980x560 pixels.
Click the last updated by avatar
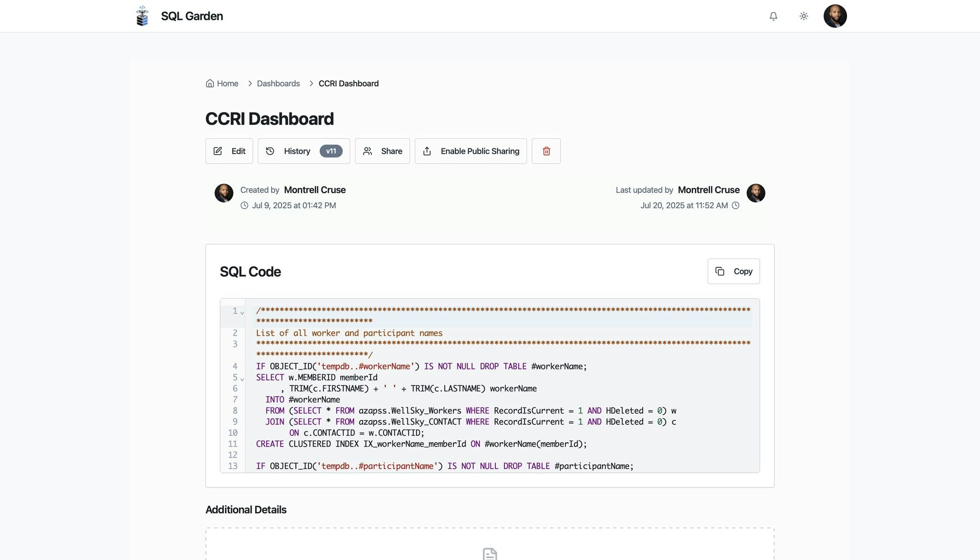coord(756,193)
